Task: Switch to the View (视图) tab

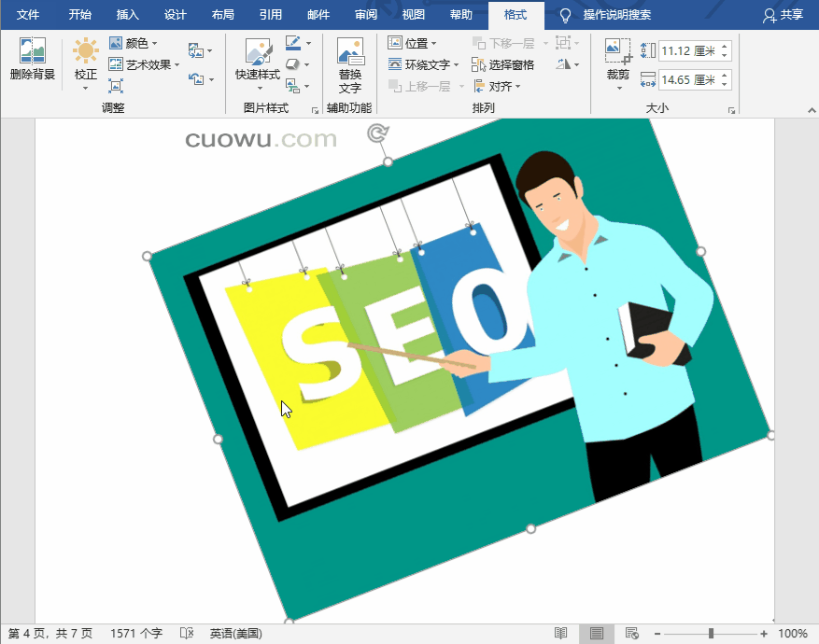Action: 413,15
